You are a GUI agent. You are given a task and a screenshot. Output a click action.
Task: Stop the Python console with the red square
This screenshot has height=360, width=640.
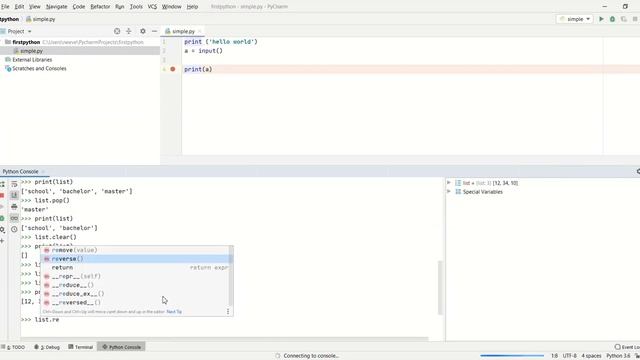pyautogui.click(x=2, y=196)
